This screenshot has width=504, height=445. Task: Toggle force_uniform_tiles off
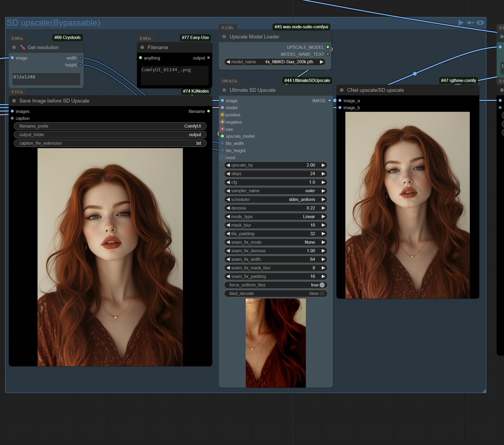click(x=322, y=285)
